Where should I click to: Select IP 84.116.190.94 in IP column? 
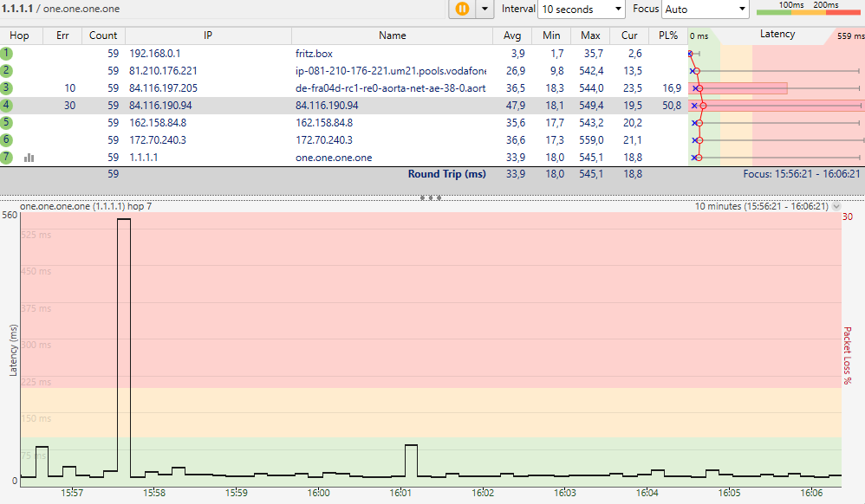pos(160,106)
